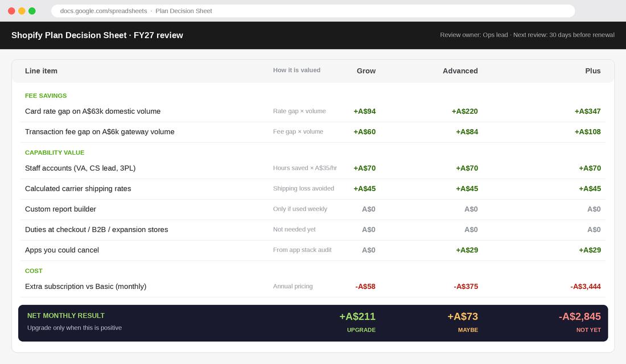Select the +A$94 Grow cell

pyautogui.click(x=364, y=111)
